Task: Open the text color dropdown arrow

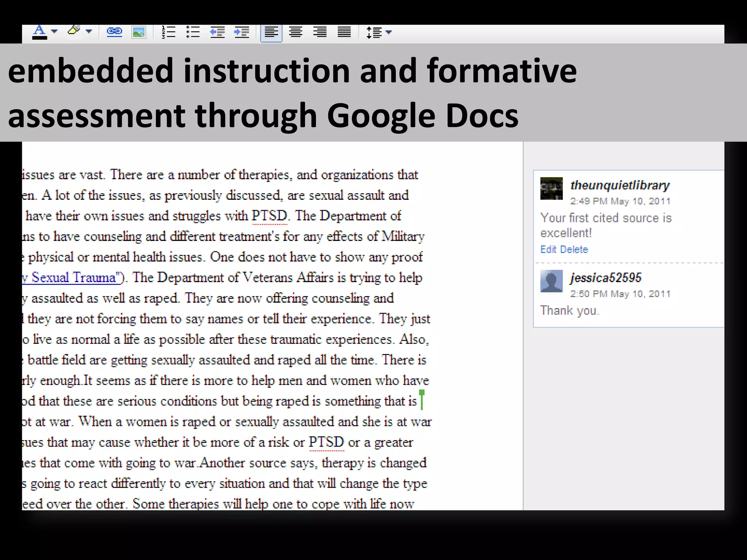Action: click(54, 32)
